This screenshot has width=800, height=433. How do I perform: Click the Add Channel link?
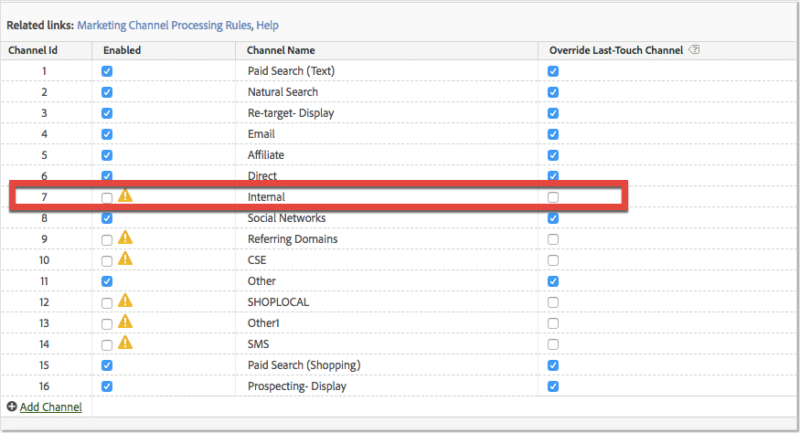(51, 407)
